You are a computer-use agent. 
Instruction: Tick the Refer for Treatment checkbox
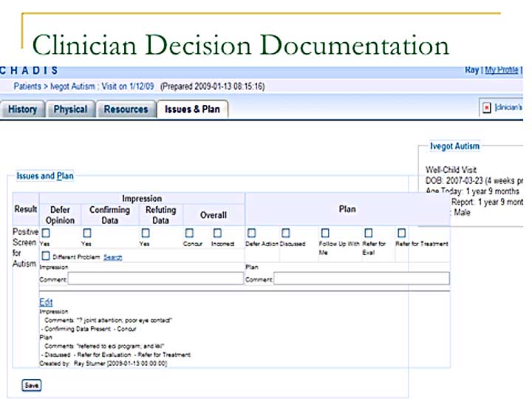401,233
